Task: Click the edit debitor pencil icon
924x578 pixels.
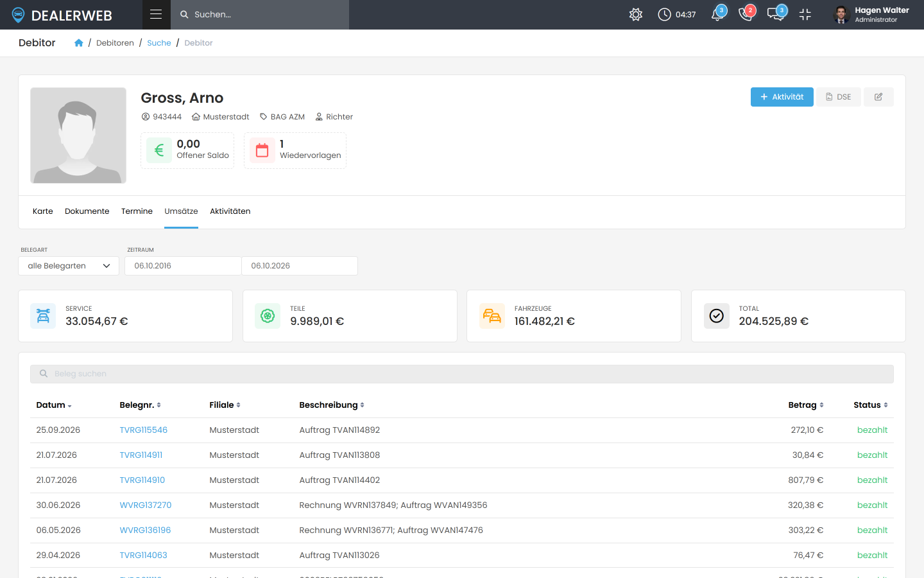Action: tap(878, 97)
